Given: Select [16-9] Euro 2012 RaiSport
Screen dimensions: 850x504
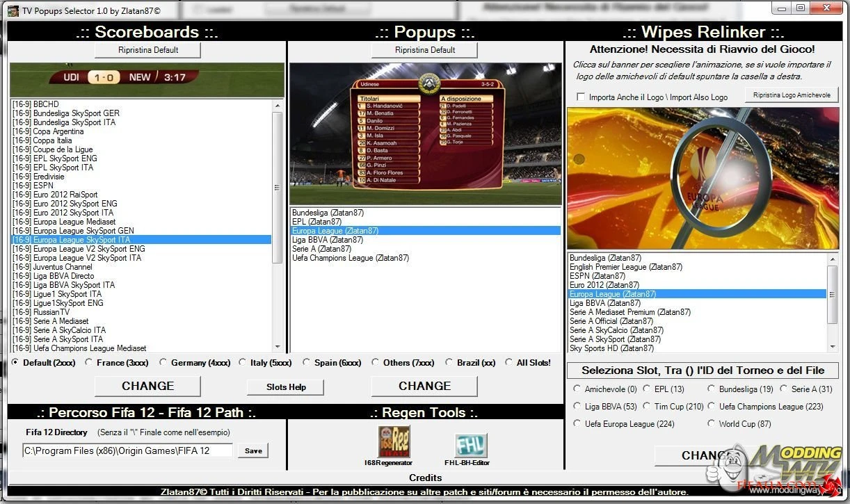Looking at the screenshot, I should point(142,195).
